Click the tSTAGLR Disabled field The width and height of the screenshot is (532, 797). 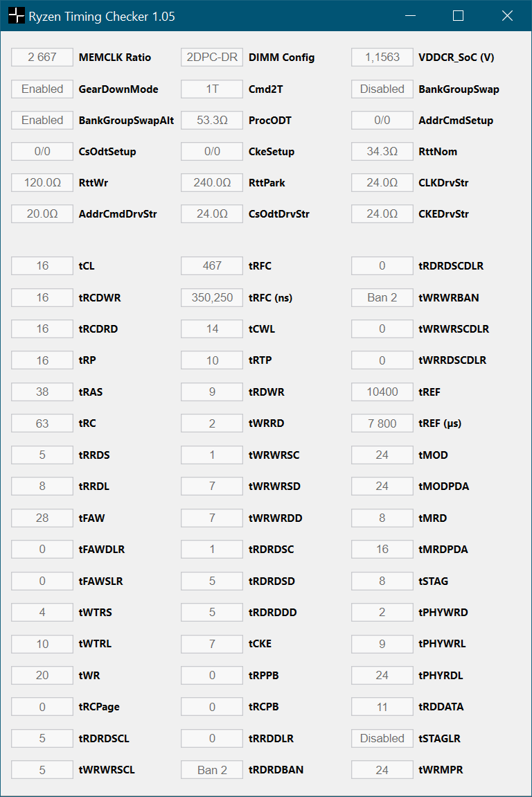tap(382, 738)
